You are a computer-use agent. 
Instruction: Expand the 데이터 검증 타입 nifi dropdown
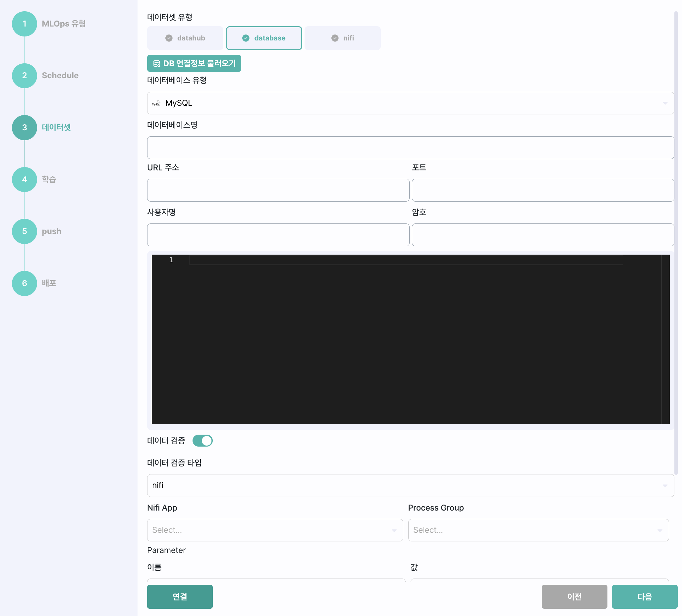click(x=410, y=485)
